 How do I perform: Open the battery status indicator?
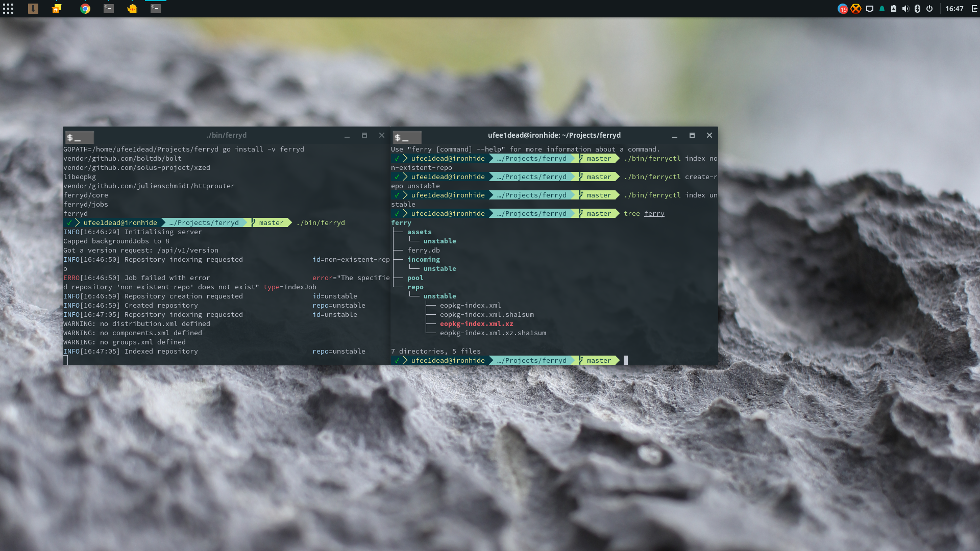coord(894,9)
